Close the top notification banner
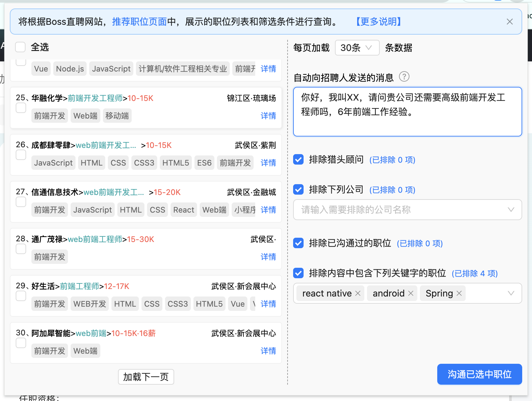Viewport: 532px width, 401px height. pyautogui.click(x=509, y=22)
